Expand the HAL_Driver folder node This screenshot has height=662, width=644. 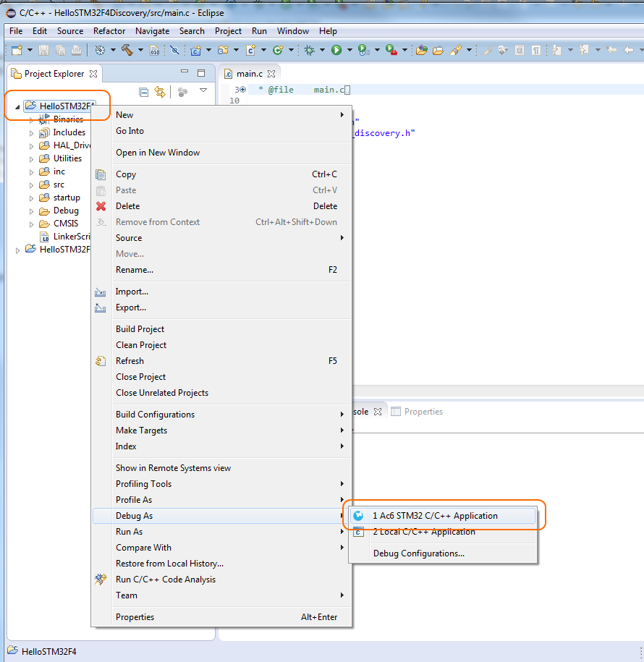31,146
